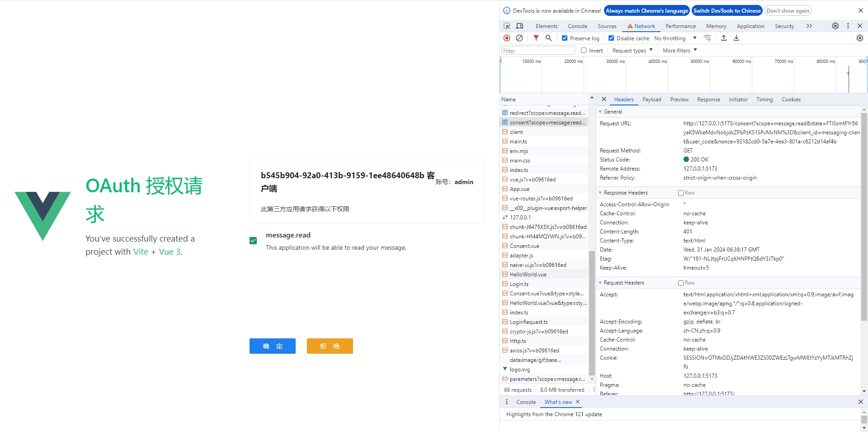Image resolution: width=868 pixels, height=432 pixels.
Task: Click the Switch DevTools to Chinese button
Action: pyautogui.click(x=727, y=11)
